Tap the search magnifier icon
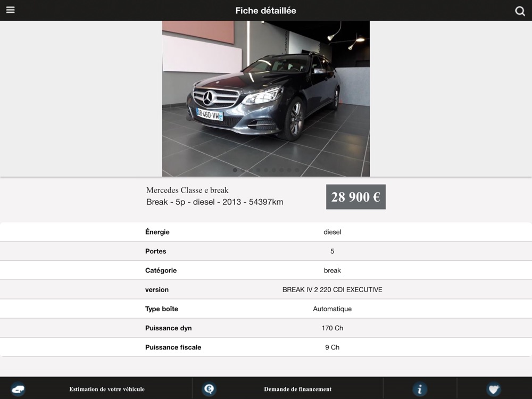532x399 pixels. tap(520, 11)
